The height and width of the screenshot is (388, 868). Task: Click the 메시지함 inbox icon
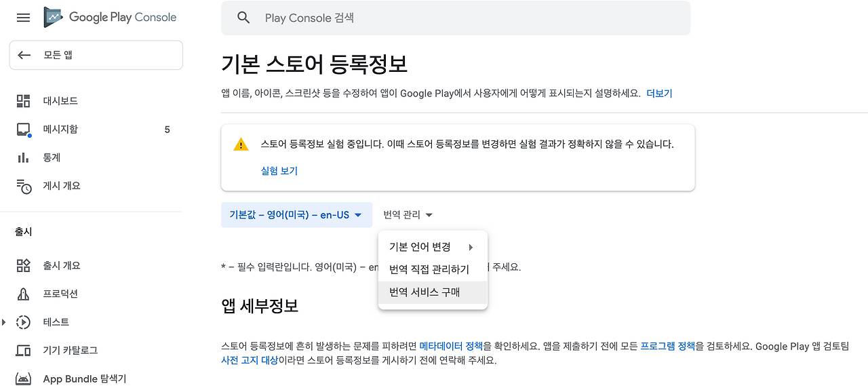point(23,130)
